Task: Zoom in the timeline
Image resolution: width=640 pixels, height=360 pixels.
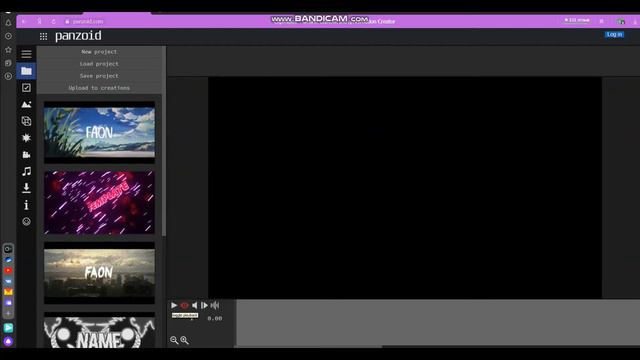Action: tap(184, 340)
